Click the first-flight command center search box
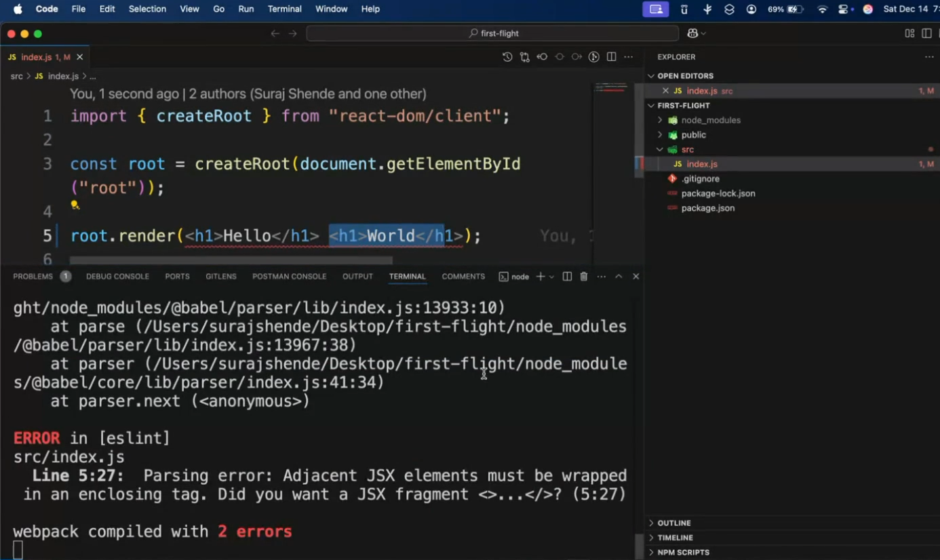This screenshot has width=940, height=560. tap(492, 33)
